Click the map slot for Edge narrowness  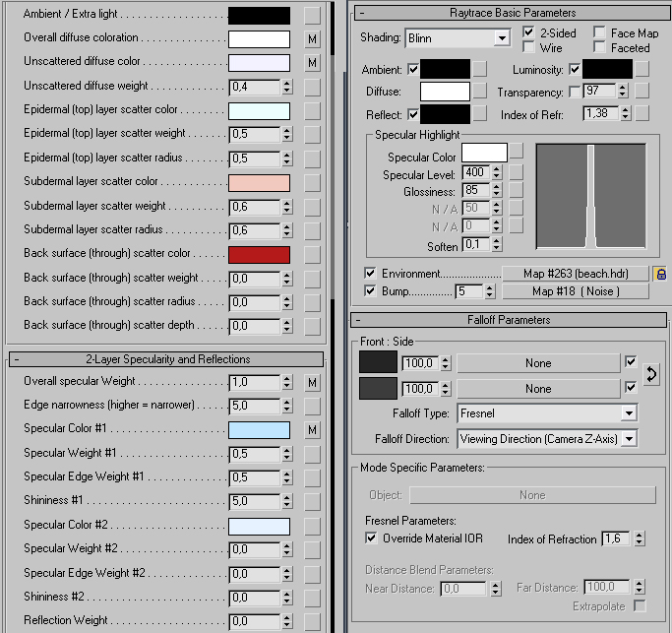(312, 407)
